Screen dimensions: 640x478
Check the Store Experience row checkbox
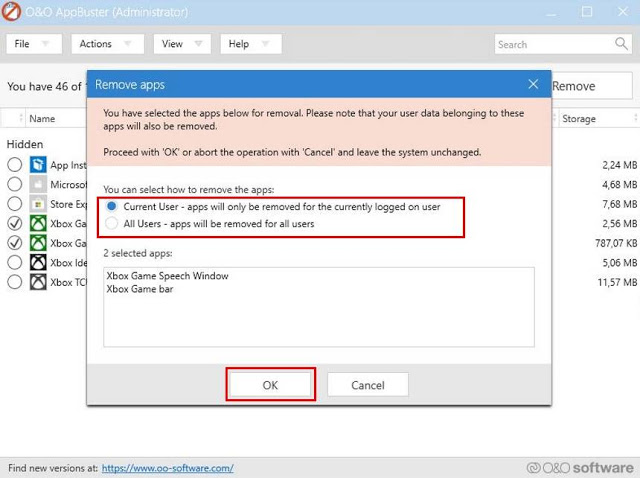(15, 204)
